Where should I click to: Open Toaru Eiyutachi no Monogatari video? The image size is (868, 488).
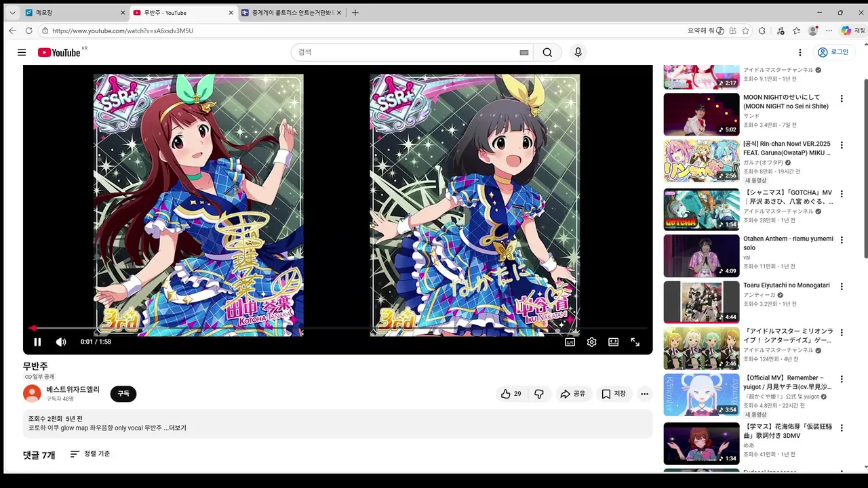(787, 285)
